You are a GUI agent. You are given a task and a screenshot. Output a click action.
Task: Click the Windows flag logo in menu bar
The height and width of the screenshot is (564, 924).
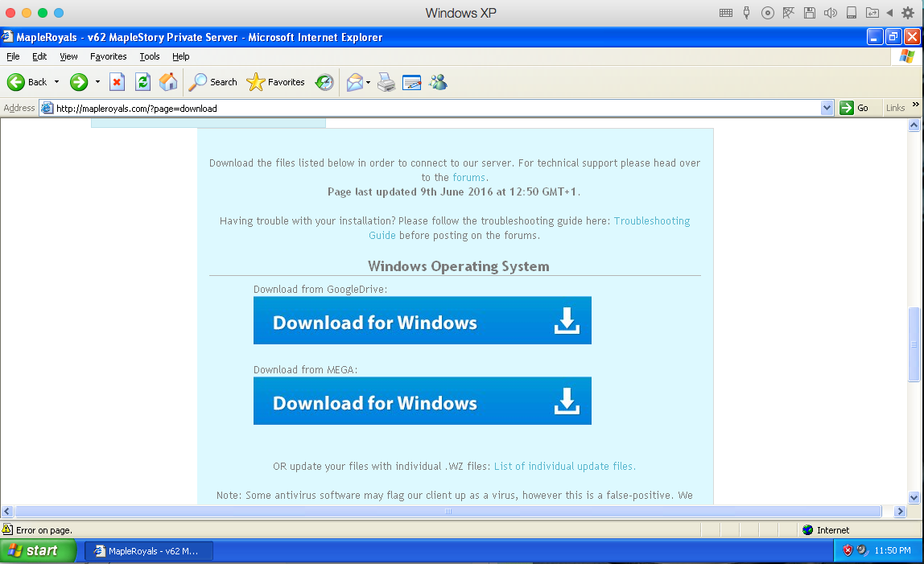907,56
